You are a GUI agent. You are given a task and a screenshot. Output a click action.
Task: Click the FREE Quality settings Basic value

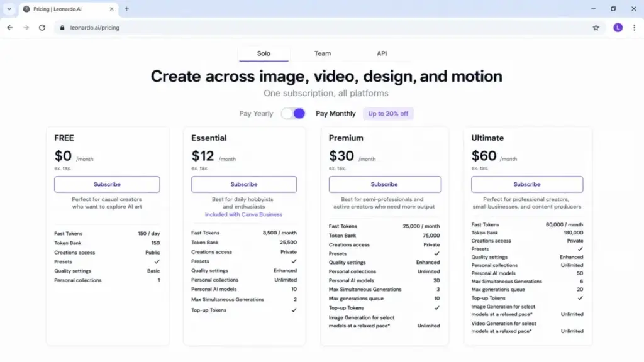[153, 271]
